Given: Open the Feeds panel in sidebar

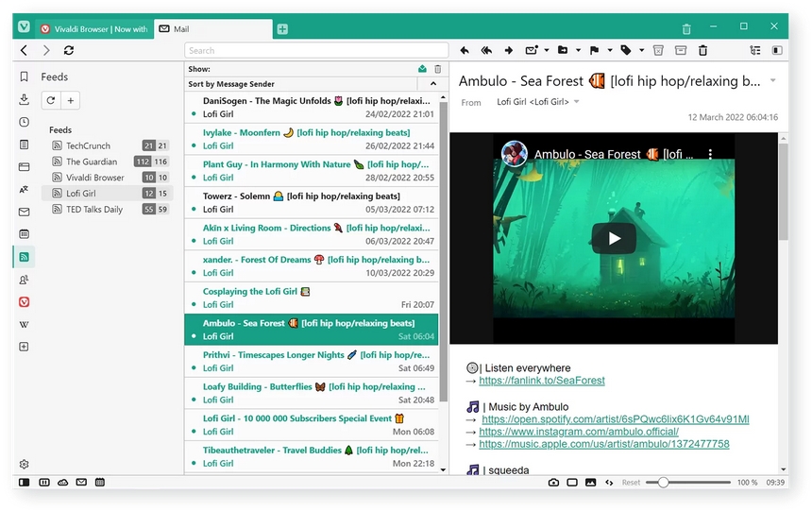Looking at the screenshot, I should tap(24, 257).
